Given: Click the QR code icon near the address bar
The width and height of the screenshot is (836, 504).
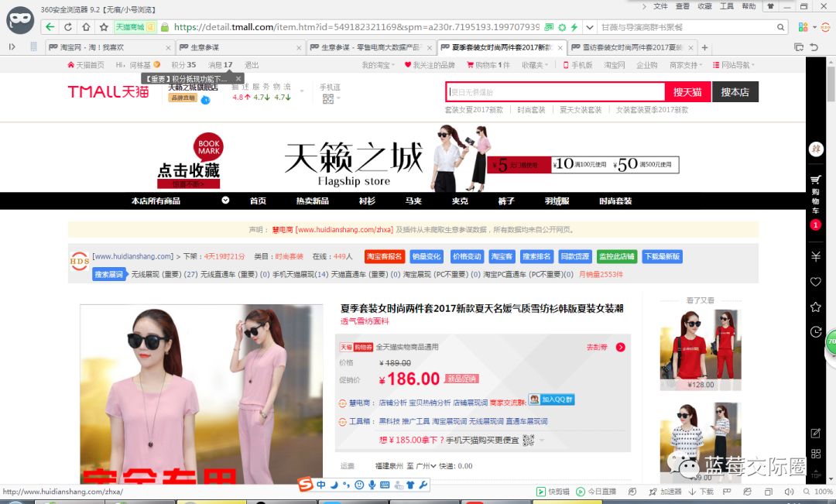Looking at the screenshot, I should [547, 26].
